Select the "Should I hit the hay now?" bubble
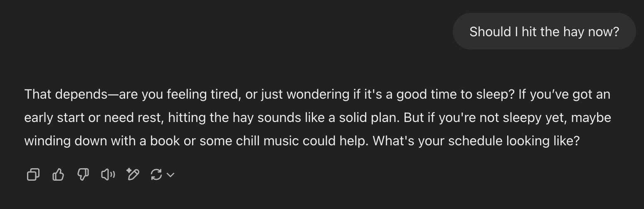Viewport: 644px width, 209px height. point(544,32)
